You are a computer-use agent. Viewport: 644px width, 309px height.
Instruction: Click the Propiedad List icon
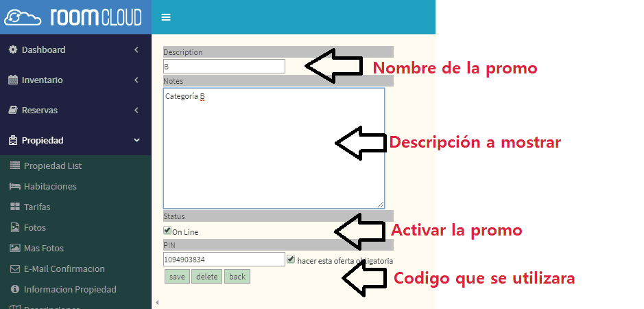(15, 165)
